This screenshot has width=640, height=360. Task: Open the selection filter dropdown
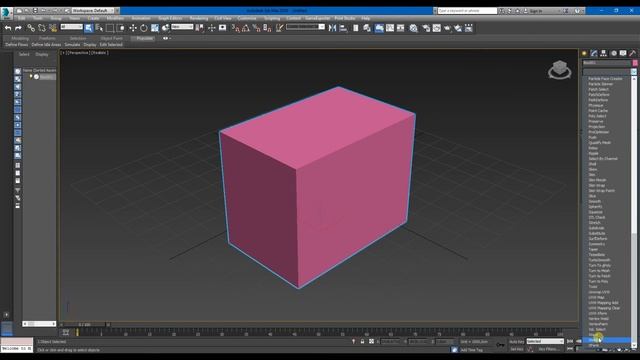pyautogui.click(x=71, y=27)
